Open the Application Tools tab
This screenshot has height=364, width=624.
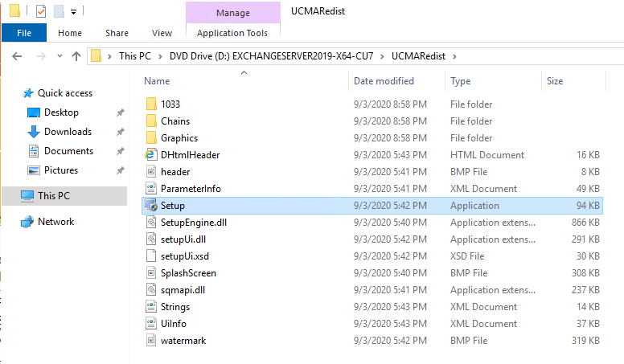pyautogui.click(x=232, y=33)
